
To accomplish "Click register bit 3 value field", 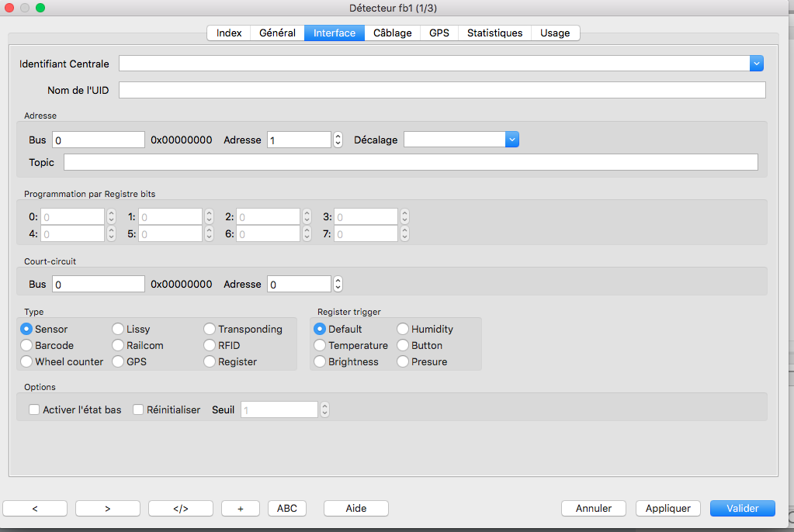I will tap(366, 217).
